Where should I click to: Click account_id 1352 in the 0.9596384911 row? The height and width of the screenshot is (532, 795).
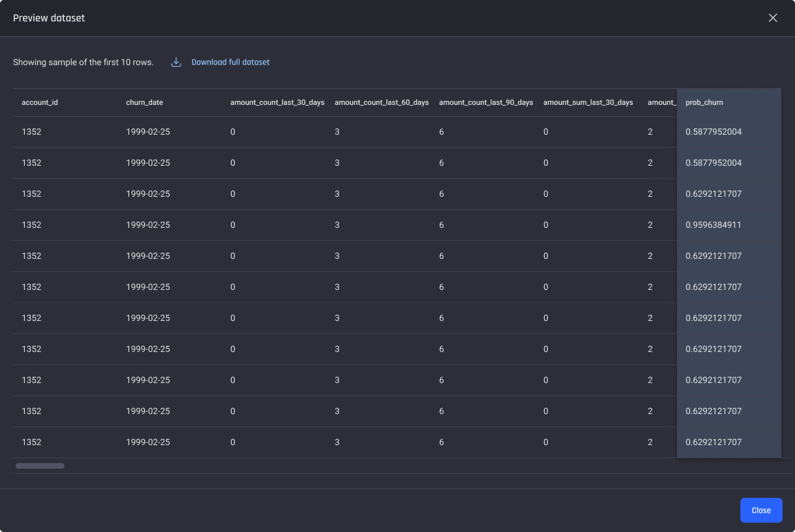tap(32, 225)
